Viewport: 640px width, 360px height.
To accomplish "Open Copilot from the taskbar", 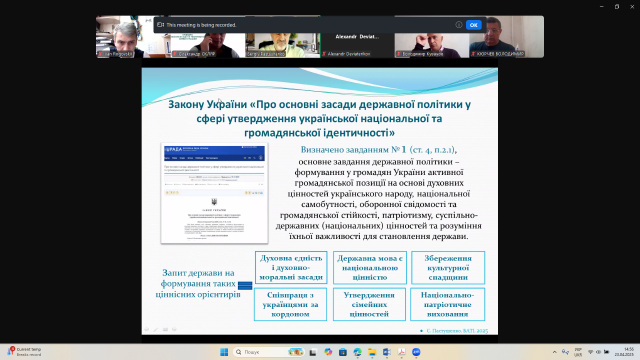I will click(328, 352).
